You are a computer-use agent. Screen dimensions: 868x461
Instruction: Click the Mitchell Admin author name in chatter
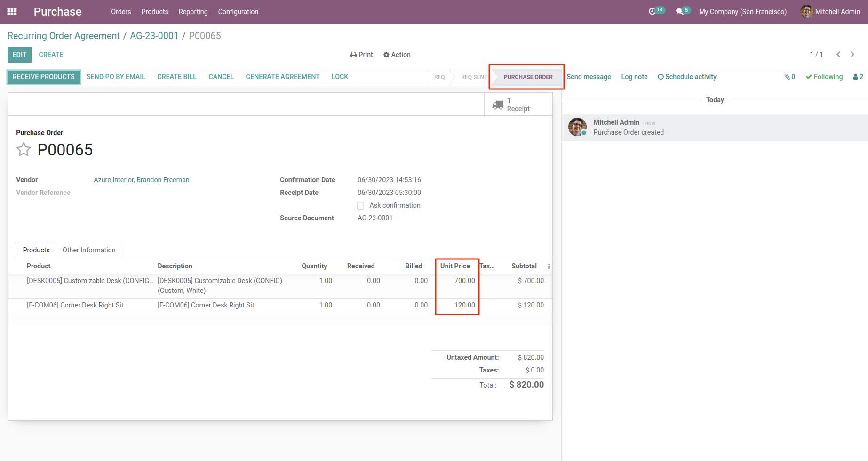pyautogui.click(x=616, y=122)
